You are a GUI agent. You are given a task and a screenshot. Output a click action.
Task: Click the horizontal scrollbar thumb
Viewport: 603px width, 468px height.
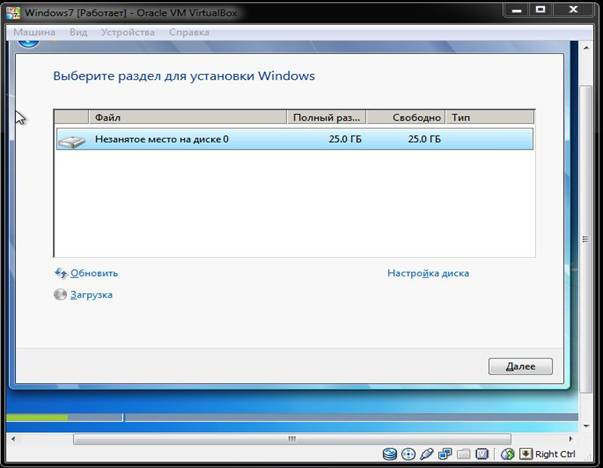(x=292, y=439)
